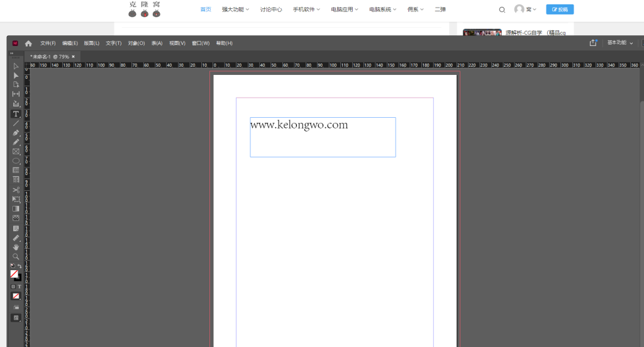Select the Hand tool

(x=16, y=247)
